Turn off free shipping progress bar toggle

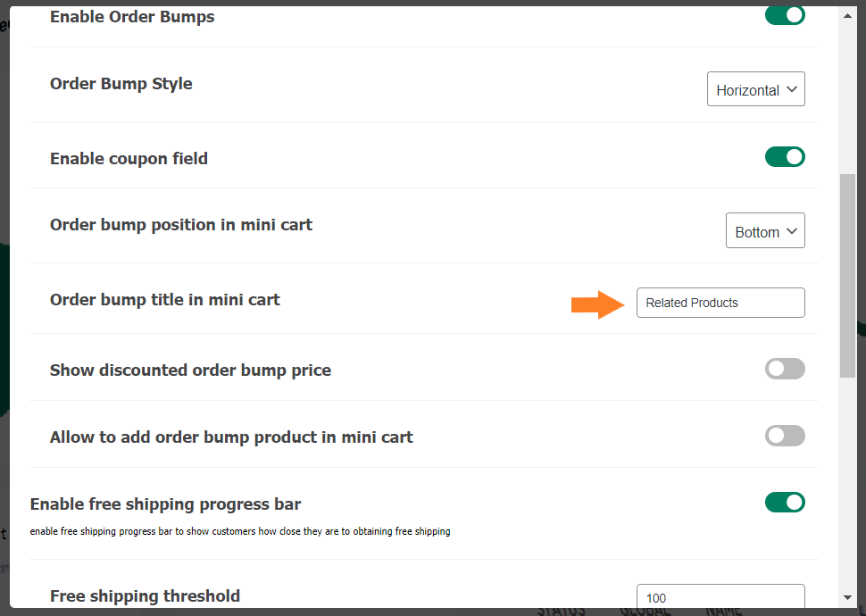785,503
